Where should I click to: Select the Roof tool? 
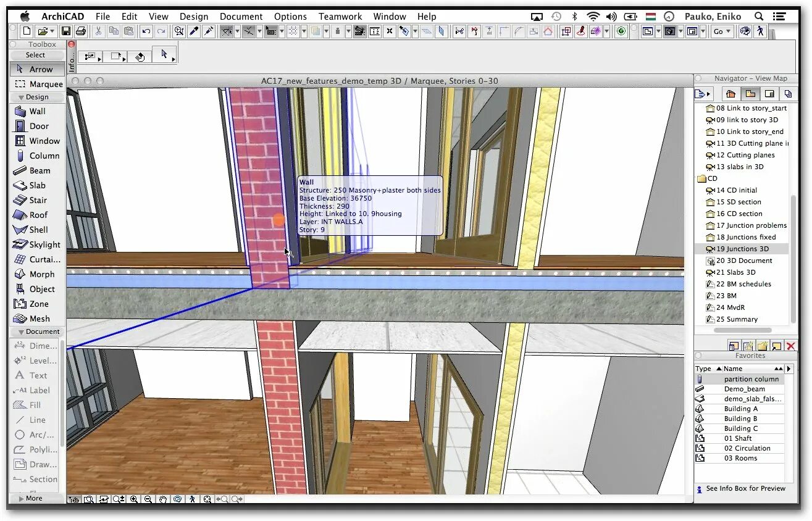[37, 215]
